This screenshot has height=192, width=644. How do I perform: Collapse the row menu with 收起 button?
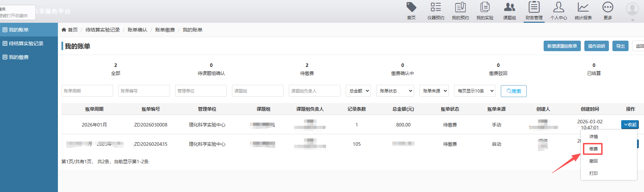(630, 125)
